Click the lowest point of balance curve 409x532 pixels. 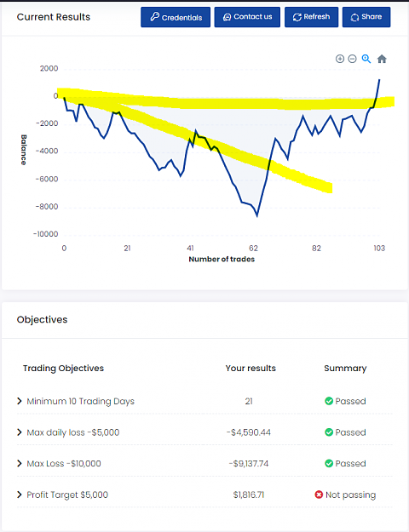point(257,216)
